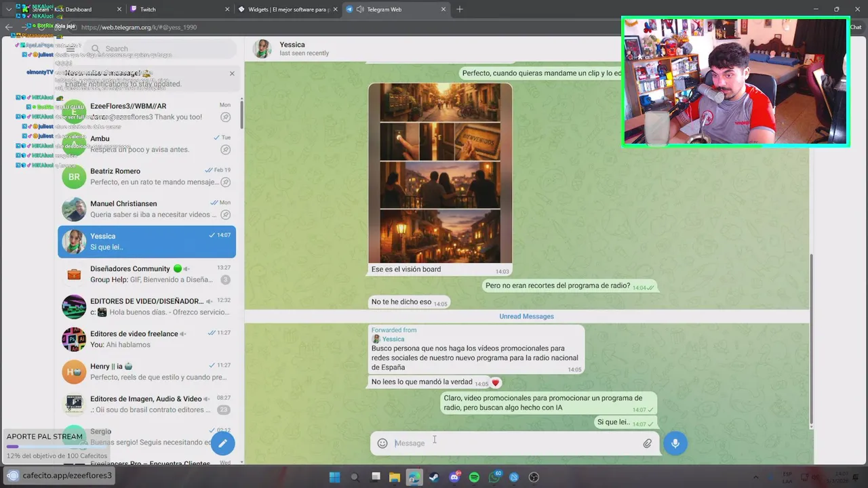This screenshot has height=488, width=868.
Task: Click the chat list vertical scrollbar
Action: 241,114
